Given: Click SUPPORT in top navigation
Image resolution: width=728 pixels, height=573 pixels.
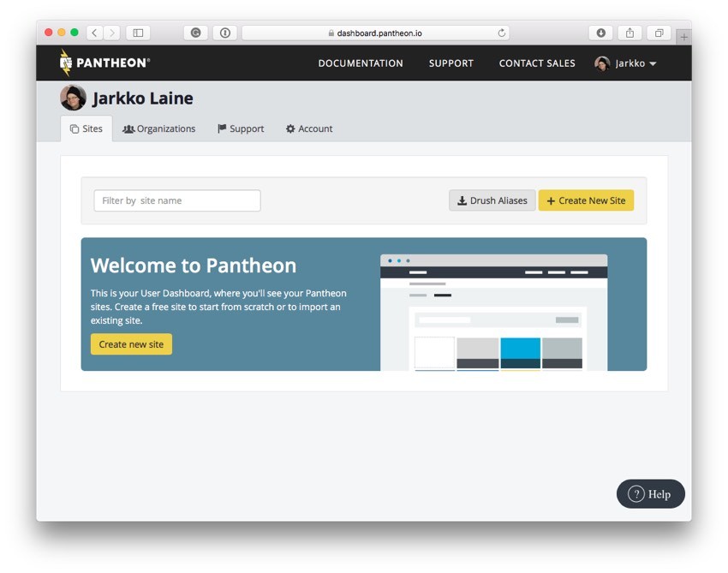Looking at the screenshot, I should (x=451, y=63).
